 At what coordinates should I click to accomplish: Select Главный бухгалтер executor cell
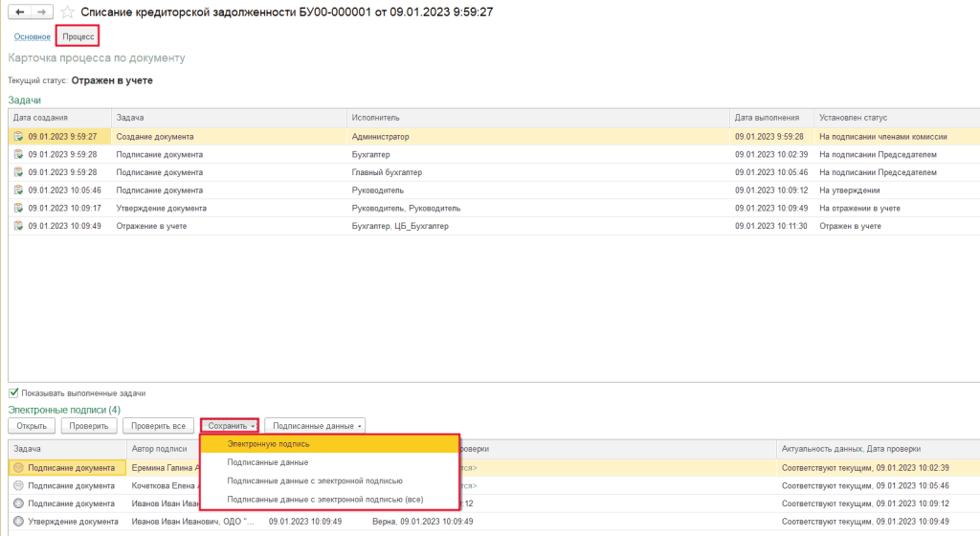pos(538,172)
